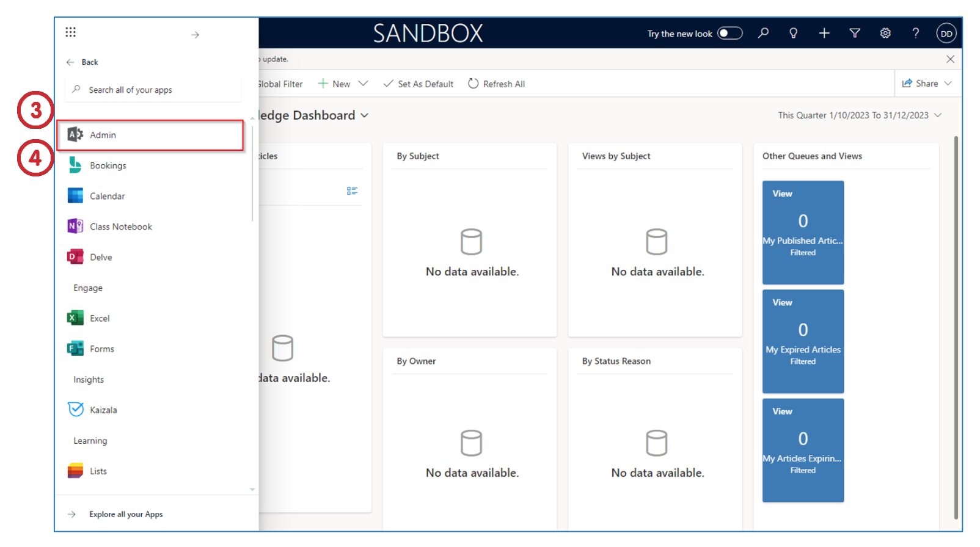Select Forms from the app list

coord(101,349)
